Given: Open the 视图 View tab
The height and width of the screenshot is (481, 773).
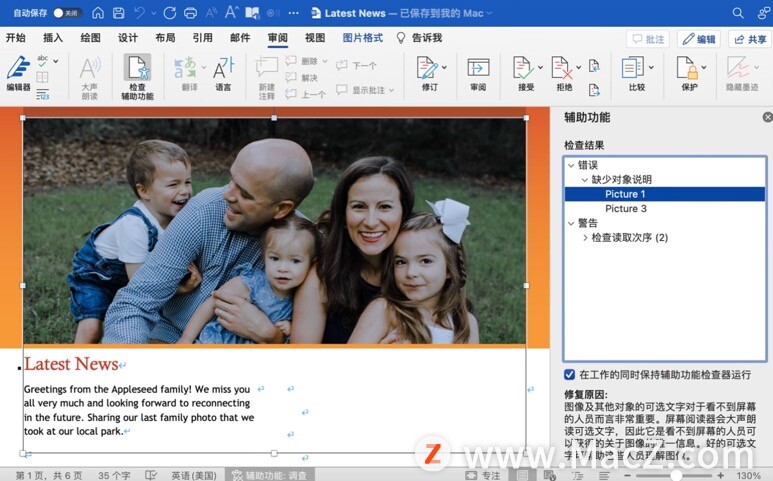Looking at the screenshot, I should point(315,37).
